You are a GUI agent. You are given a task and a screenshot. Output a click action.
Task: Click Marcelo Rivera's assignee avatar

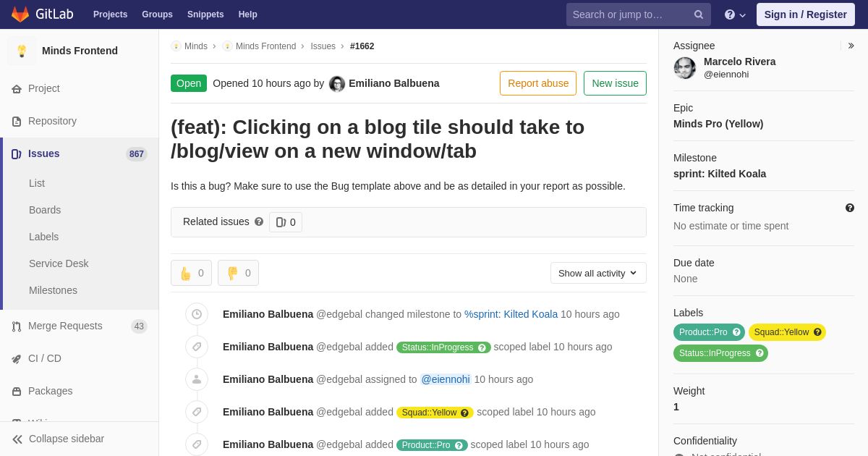(x=685, y=68)
